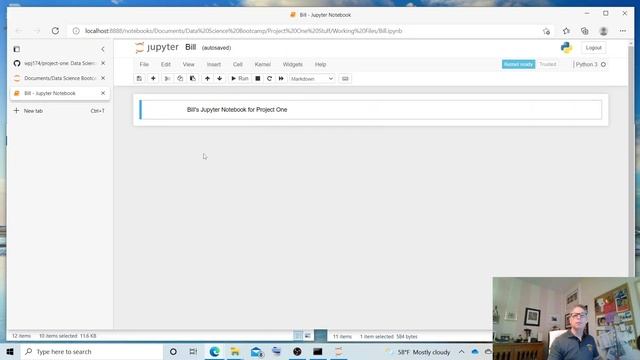Go forward with the browser forward arrow
This screenshot has height=360, width=640.
coord(37,31)
